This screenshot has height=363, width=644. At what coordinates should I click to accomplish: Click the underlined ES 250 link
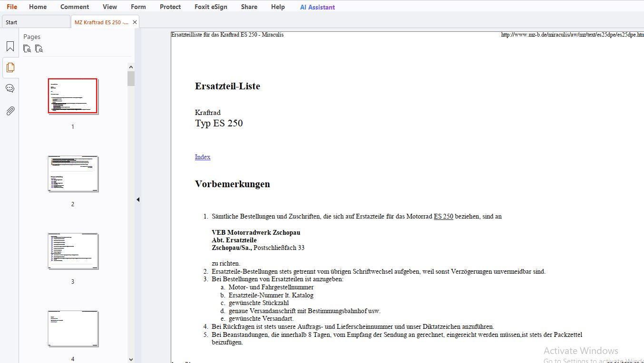(x=443, y=216)
